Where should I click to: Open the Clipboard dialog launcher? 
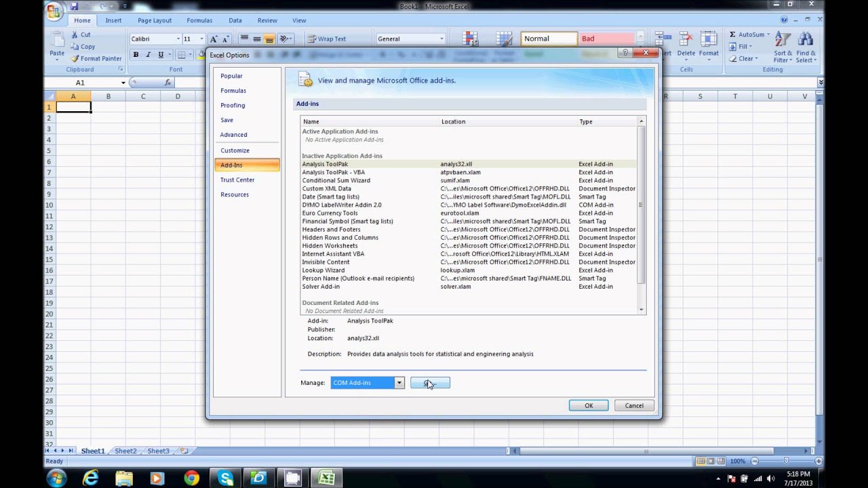pyautogui.click(x=121, y=69)
